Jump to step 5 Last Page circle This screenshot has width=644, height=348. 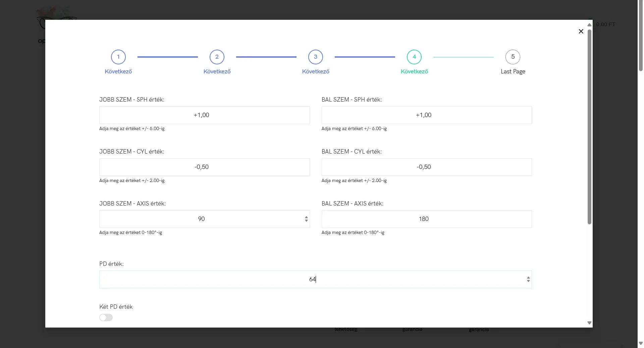[513, 57]
